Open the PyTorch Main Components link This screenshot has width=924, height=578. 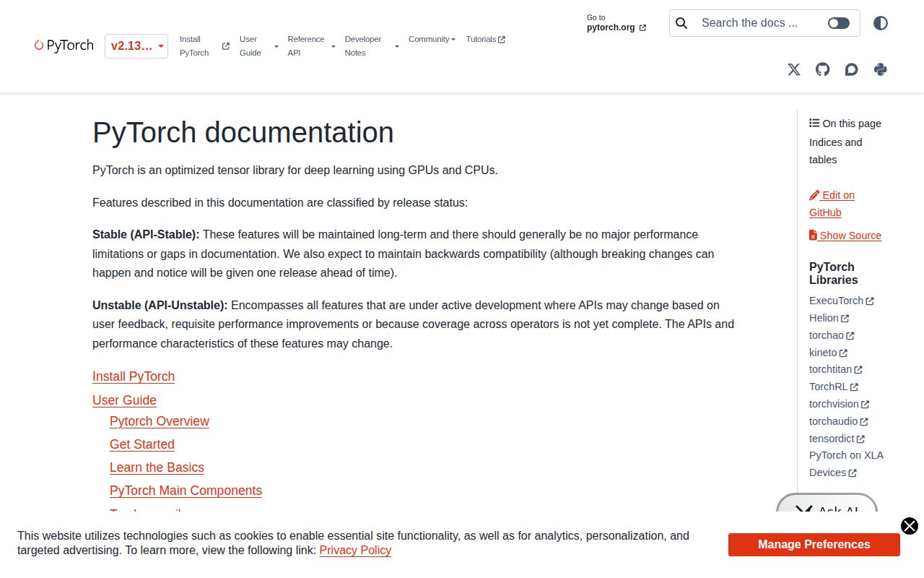click(186, 491)
